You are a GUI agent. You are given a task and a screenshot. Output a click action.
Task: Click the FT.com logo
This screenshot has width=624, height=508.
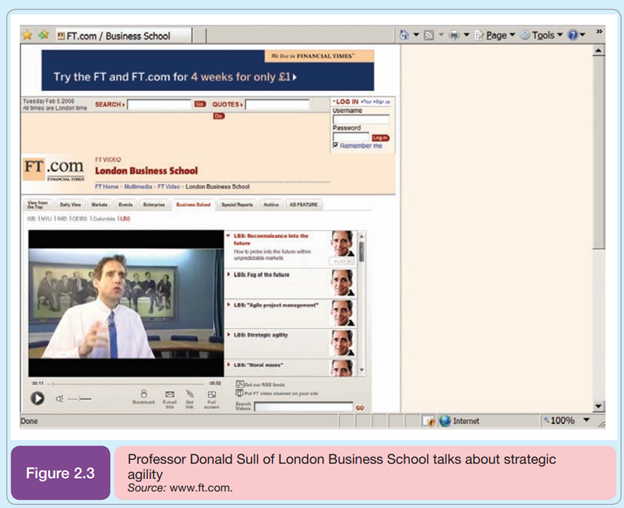point(53,169)
